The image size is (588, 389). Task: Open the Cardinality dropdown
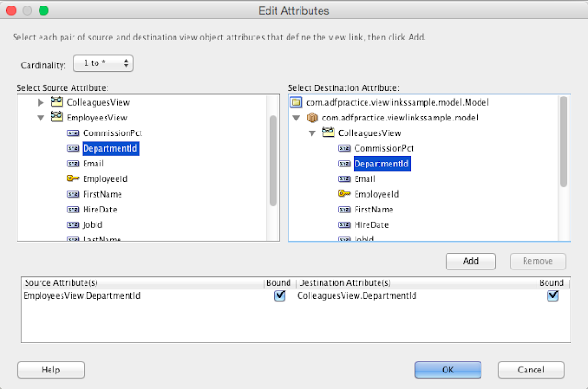pyautogui.click(x=108, y=63)
